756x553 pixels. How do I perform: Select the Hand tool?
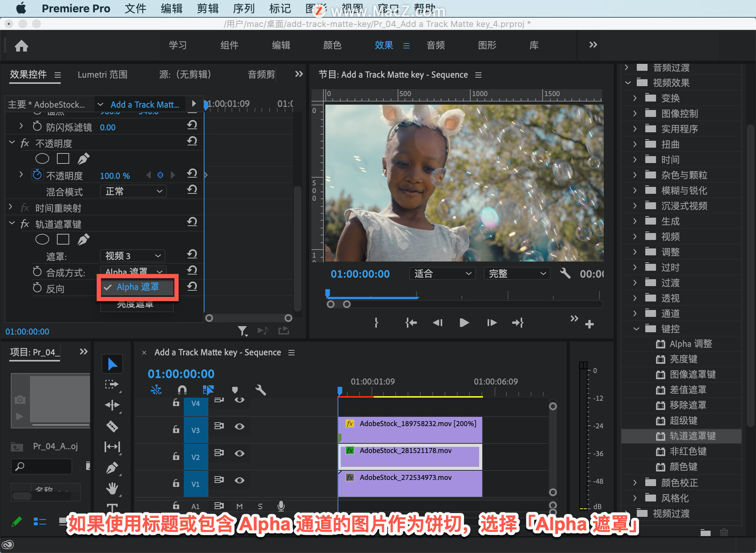pos(112,488)
